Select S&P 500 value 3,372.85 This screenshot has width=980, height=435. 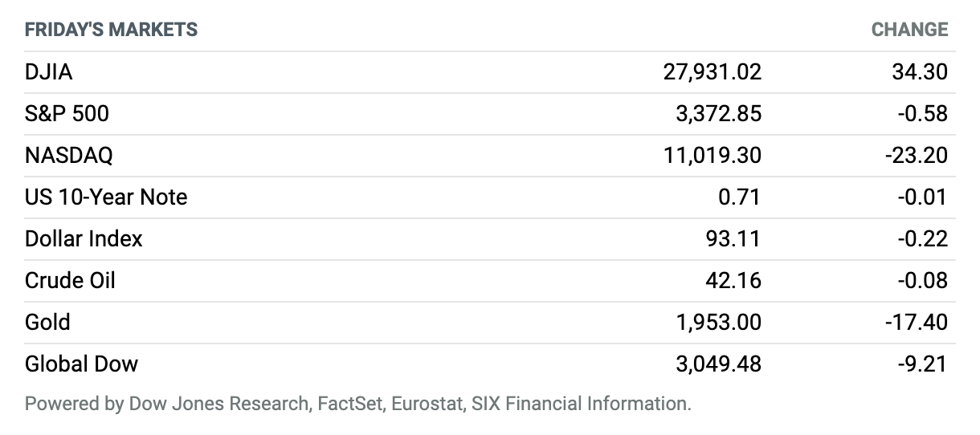(719, 114)
